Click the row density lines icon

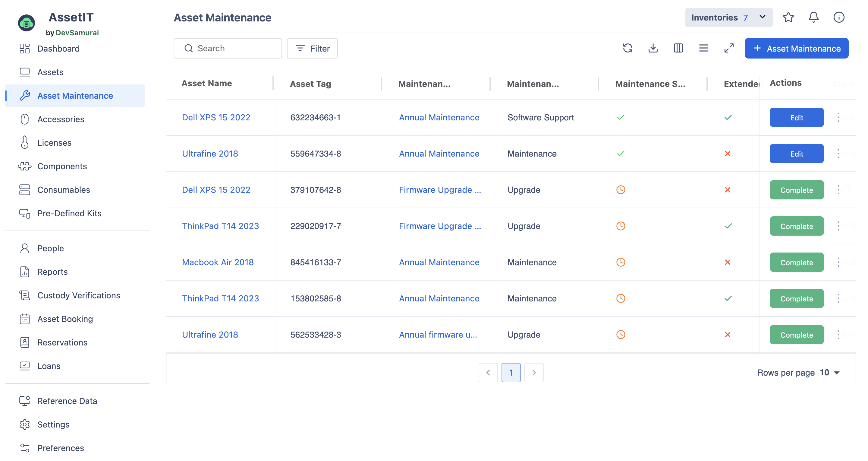point(703,48)
